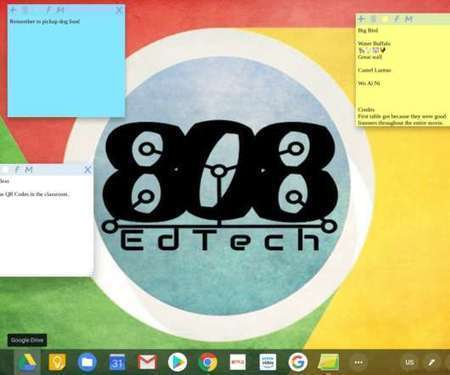Open the US keyboard input selector
Screen dimensions: 450x375
tap(410, 362)
